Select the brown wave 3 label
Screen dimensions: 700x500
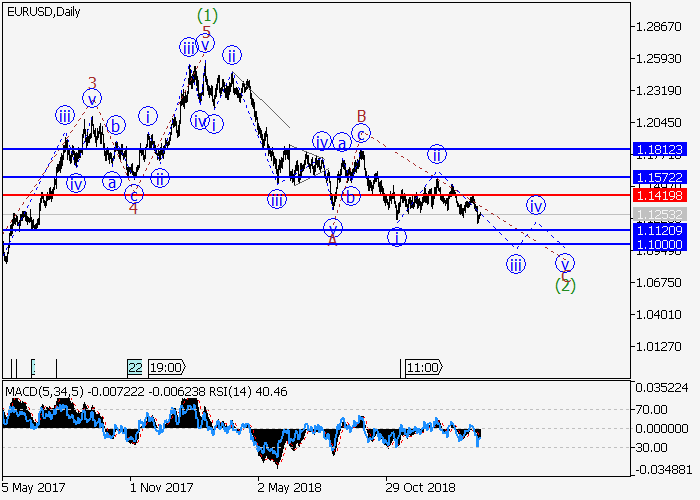coord(92,83)
